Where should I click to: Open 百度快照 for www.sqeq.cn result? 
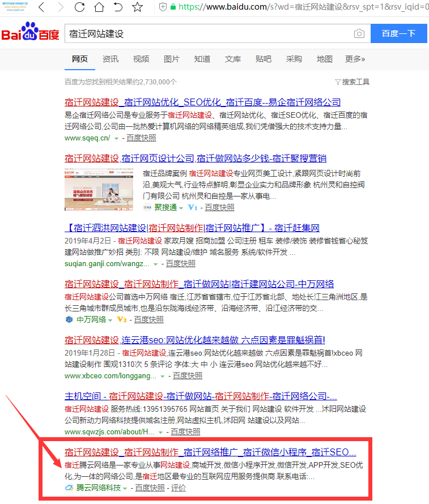pyautogui.click(x=141, y=138)
